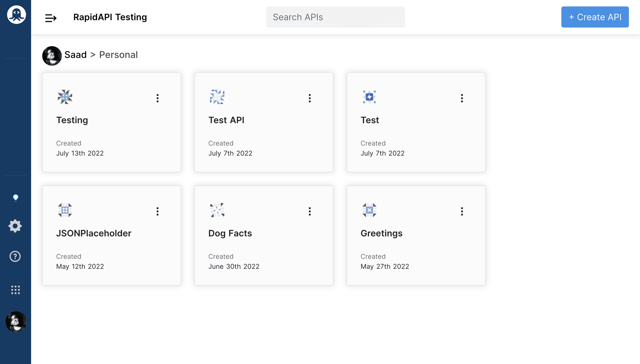Click the JSONPlaceholder identicon

coord(65,210)
